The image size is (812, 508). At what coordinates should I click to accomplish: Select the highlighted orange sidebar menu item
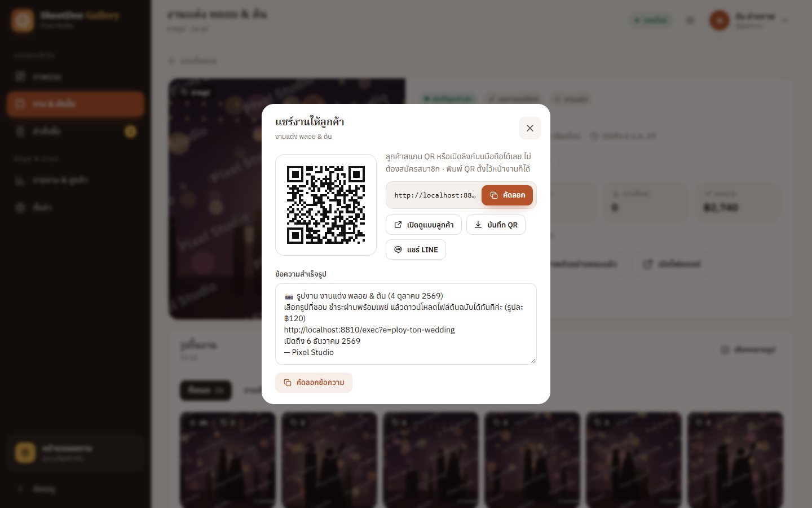(x=76, y=104)
